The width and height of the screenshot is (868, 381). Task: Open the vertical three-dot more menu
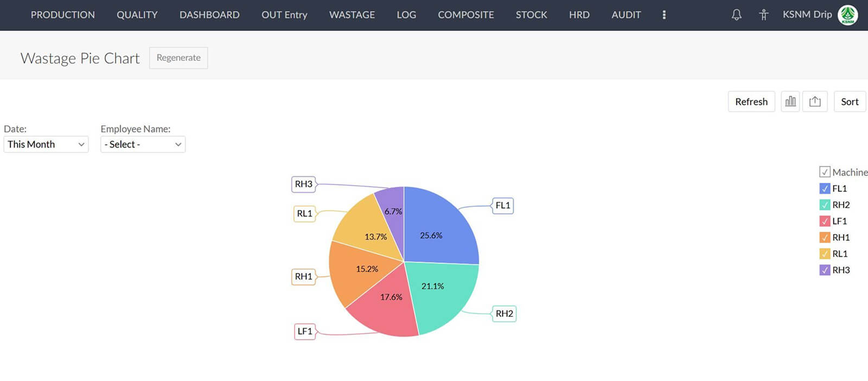(x=664, y=15)
